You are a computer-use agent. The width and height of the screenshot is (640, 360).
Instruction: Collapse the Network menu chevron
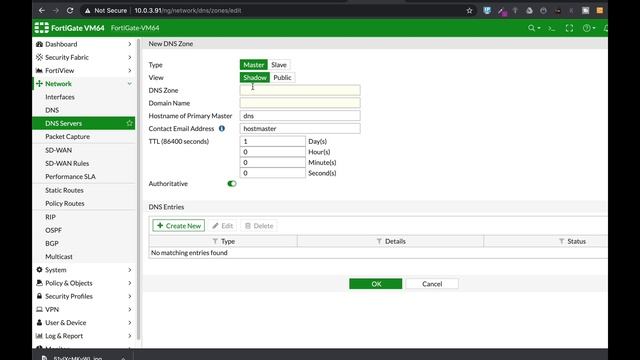129,84
